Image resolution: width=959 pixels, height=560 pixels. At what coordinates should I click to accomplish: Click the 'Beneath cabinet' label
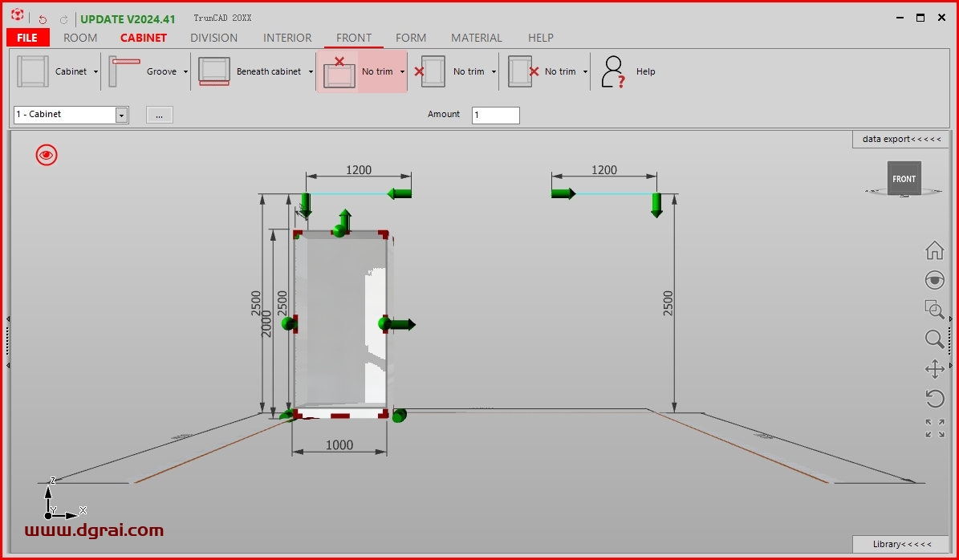pos(269,71)
